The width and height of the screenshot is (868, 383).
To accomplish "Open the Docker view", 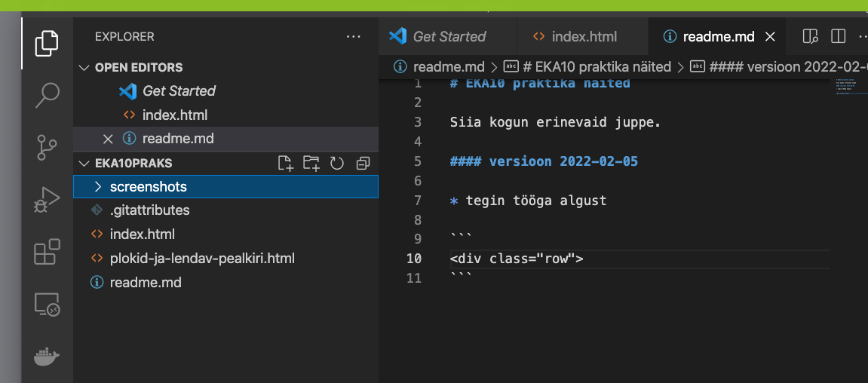I will tap(47, 357).
